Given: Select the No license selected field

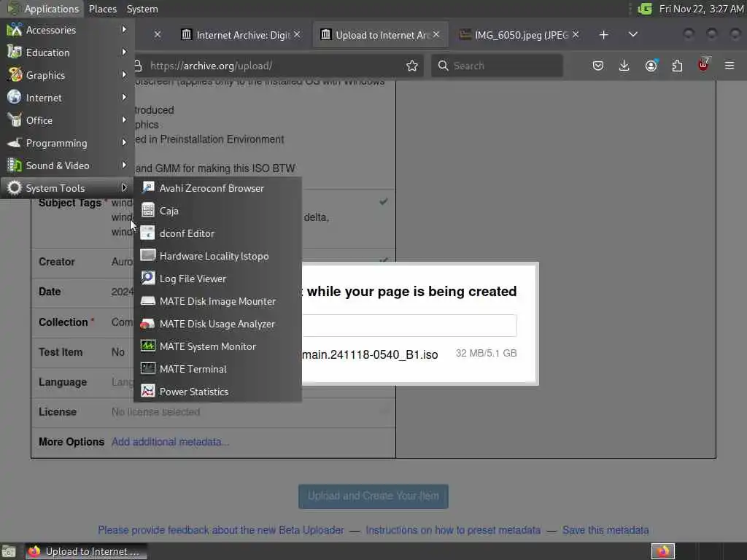Looking at the screenshot, I should (x=156, y=412).
